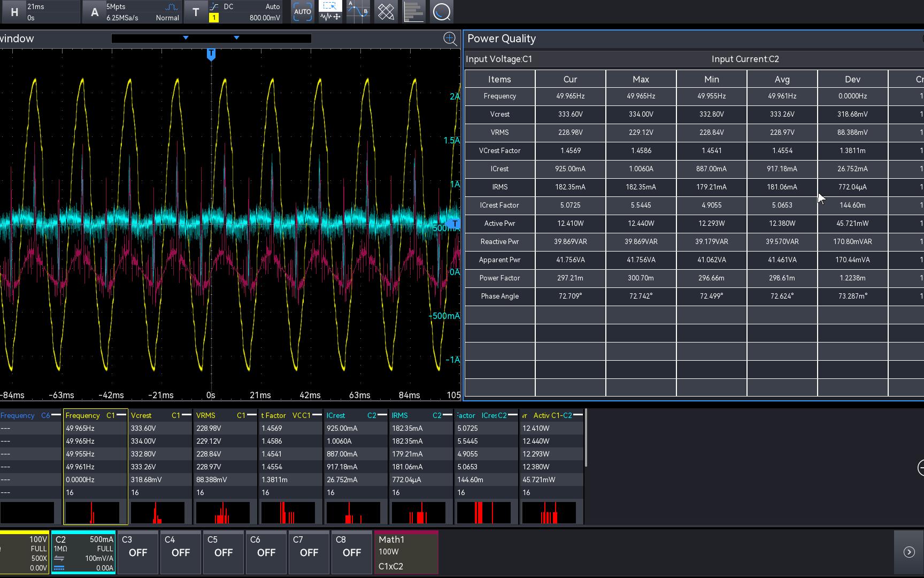This screenshot has height=578, width=924.
Task: Select the region-select and waveform-move tool
Action: click(330, 12)
